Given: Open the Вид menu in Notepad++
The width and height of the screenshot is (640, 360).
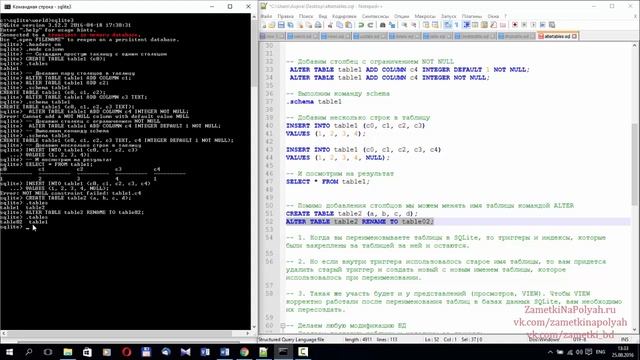Looking at the screenshot, I should [x=322, y=16].
